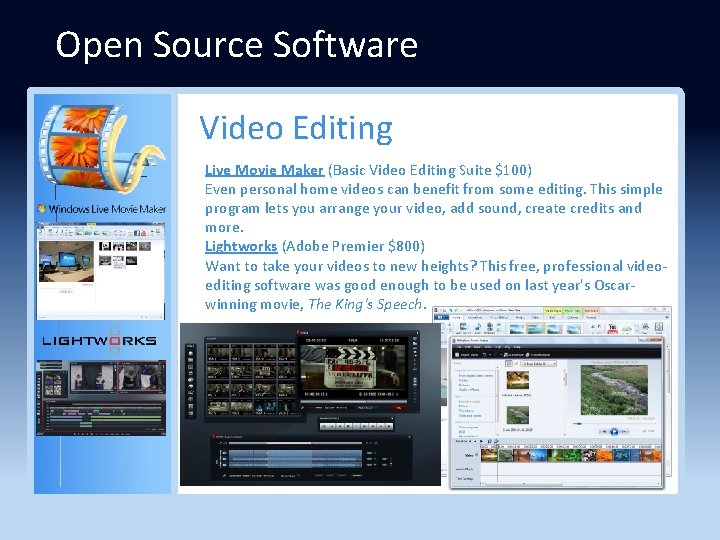
Task: Click the Windows flag icon beside Windows Live Movie Maker
Action: pyautogui.click(x=42, y=209)
